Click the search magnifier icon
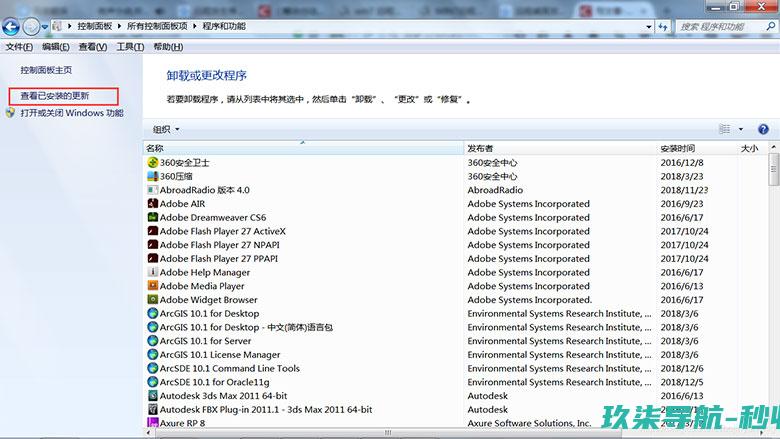The image size is (780, 439). pyautogui.click(x=770, y=26)
